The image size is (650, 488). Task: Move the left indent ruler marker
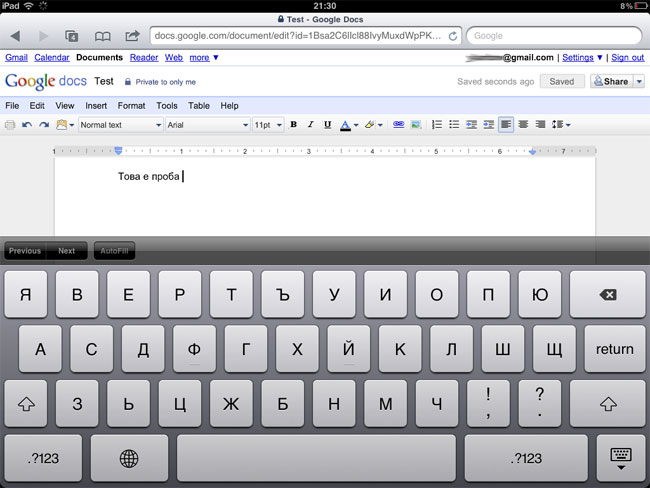coord(118,151)
